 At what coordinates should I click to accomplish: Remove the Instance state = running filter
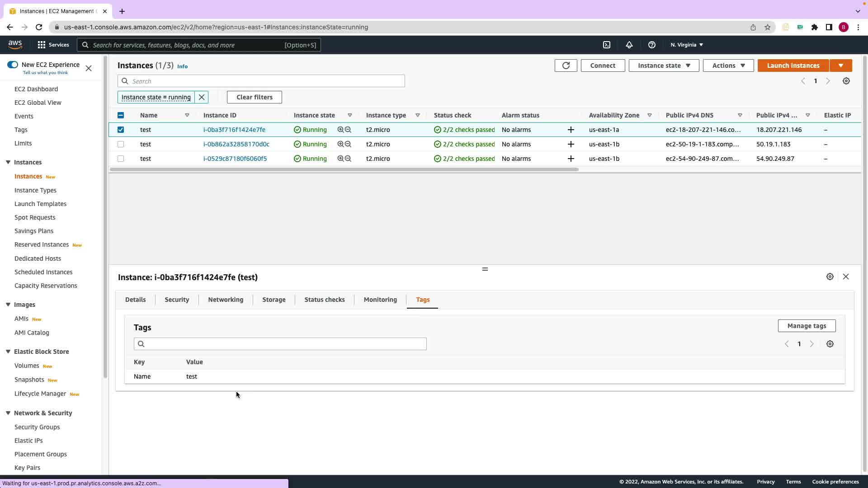202,97
